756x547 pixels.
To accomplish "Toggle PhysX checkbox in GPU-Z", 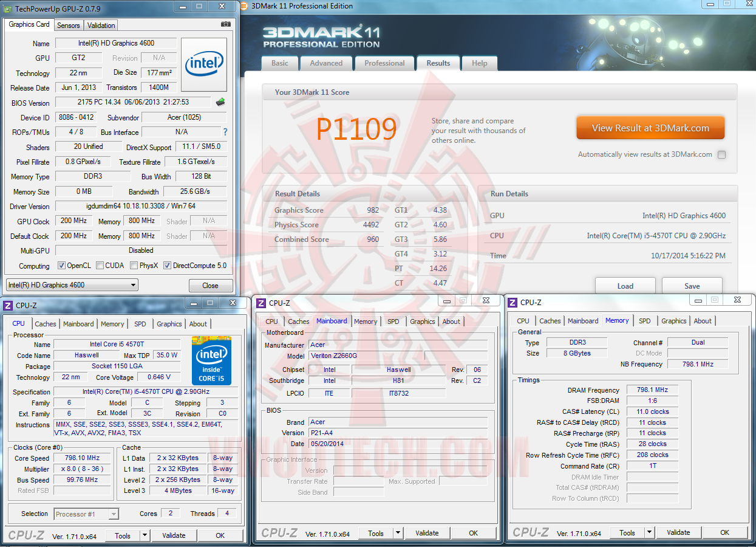I will point(133,266).
